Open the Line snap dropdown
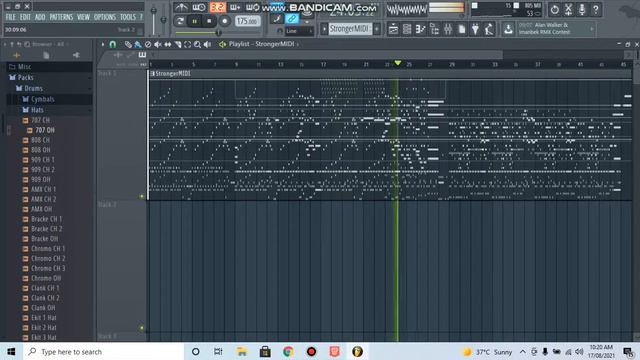The width and height of the screenshot is (640, 360). click(x=300, y=31)
